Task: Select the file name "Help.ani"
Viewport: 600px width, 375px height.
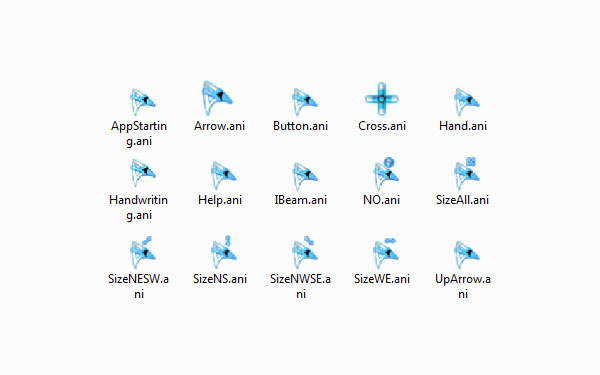Action: tap(220, 200)
